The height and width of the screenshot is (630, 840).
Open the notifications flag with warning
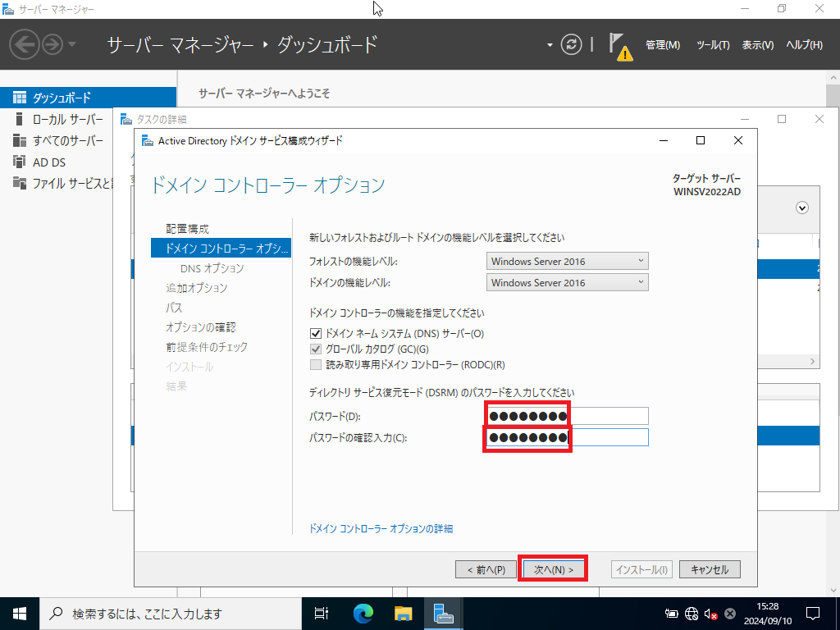click(620, 46)
